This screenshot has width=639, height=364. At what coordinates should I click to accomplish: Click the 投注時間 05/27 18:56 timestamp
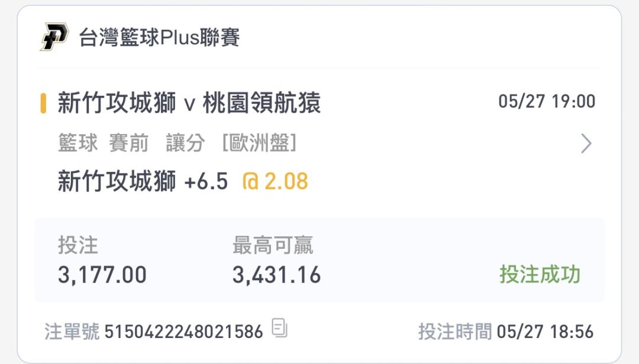[x=506, y=331]
